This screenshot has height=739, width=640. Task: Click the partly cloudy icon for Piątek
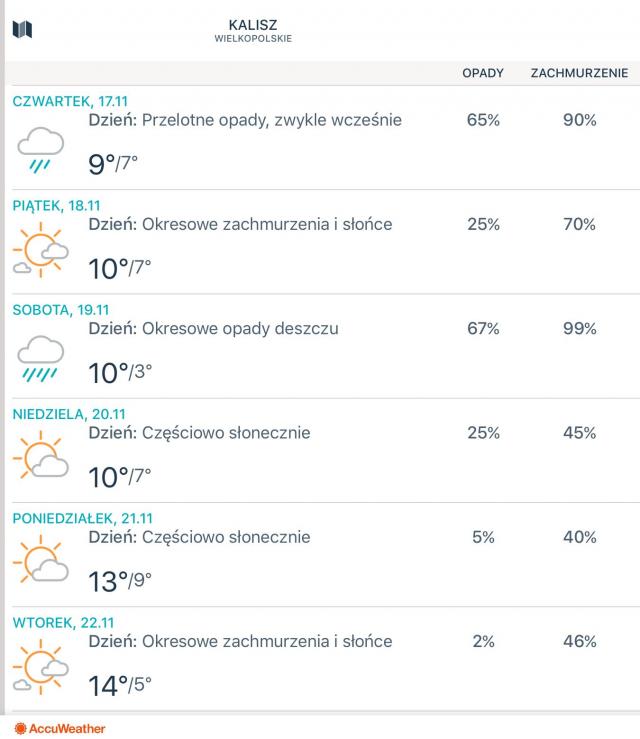coord(40,252)
